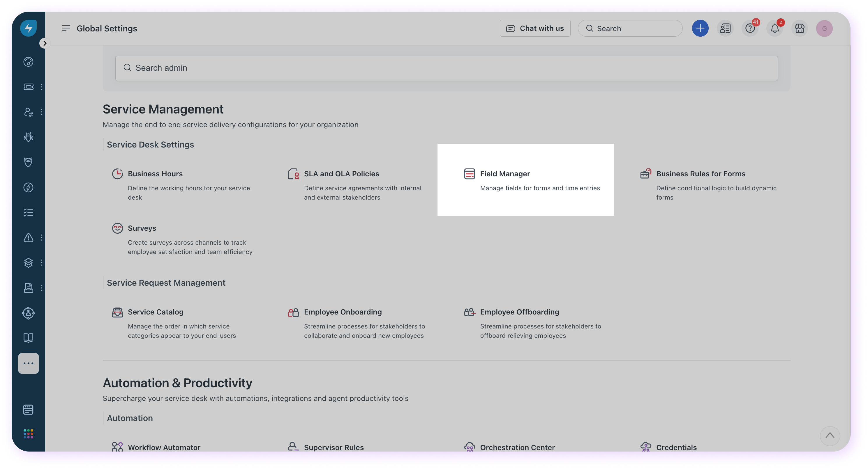Expand the Alerts submenu dots
This screenshot has height=469, width=868.
pos(42,238)
